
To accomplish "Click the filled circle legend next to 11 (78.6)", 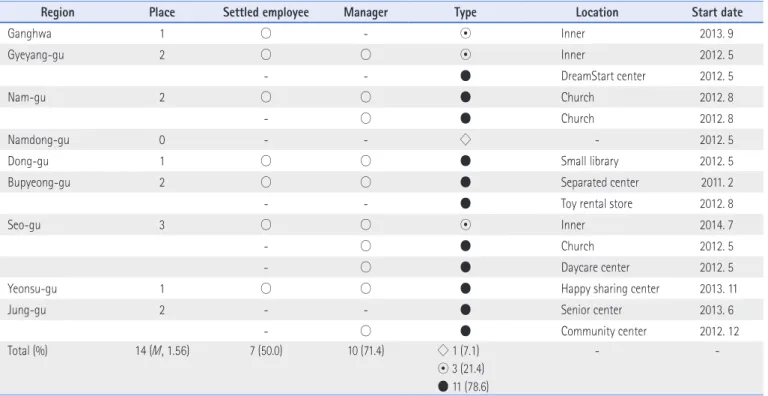I will [x=443, y=387].
